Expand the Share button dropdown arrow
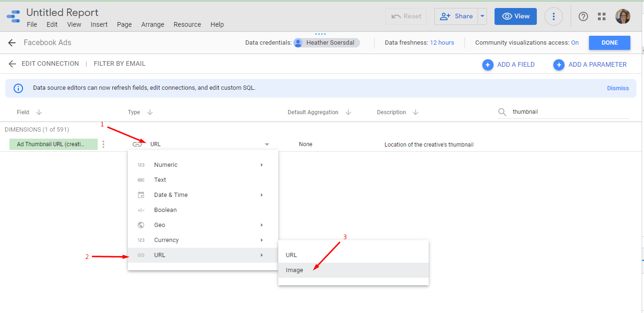Viewport: 644px width, 313px height. click(482, 16)
